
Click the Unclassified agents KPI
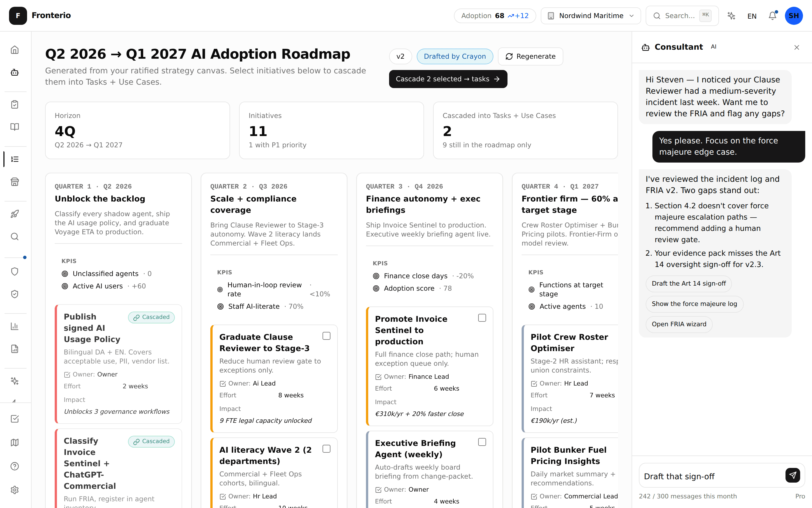tap(107, 273)
